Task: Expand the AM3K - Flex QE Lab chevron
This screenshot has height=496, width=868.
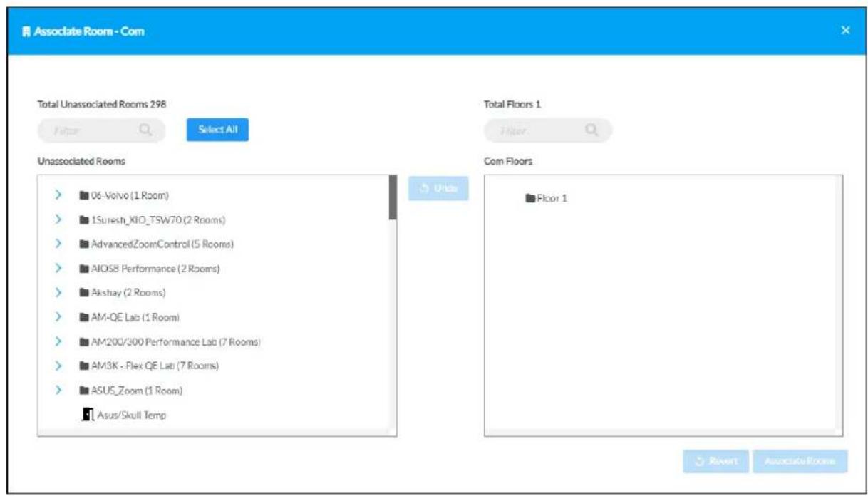Action: [x=58, y=366]
